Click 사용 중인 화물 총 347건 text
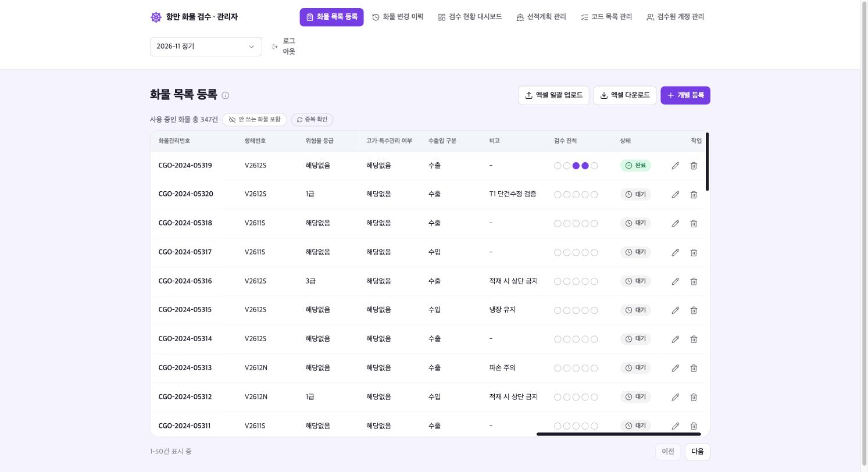Viewport: 868px width, 472px height. tap(184, 120)
